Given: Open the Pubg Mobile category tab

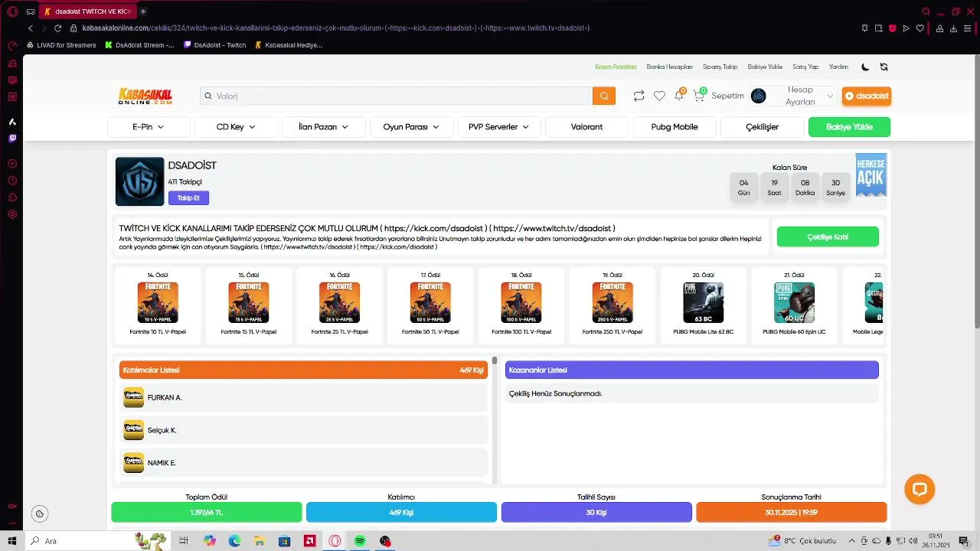Looking at the screenshot, I should (x=675, y=127).
